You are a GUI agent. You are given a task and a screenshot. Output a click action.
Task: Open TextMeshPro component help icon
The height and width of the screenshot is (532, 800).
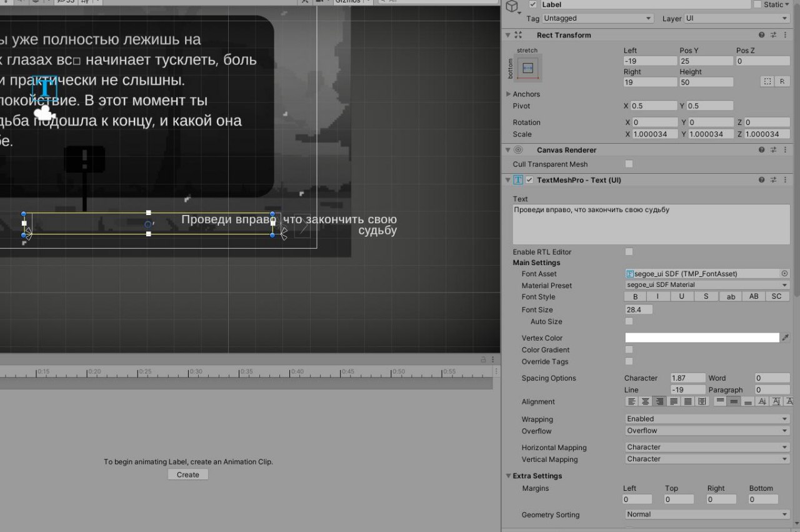(762, 180)
